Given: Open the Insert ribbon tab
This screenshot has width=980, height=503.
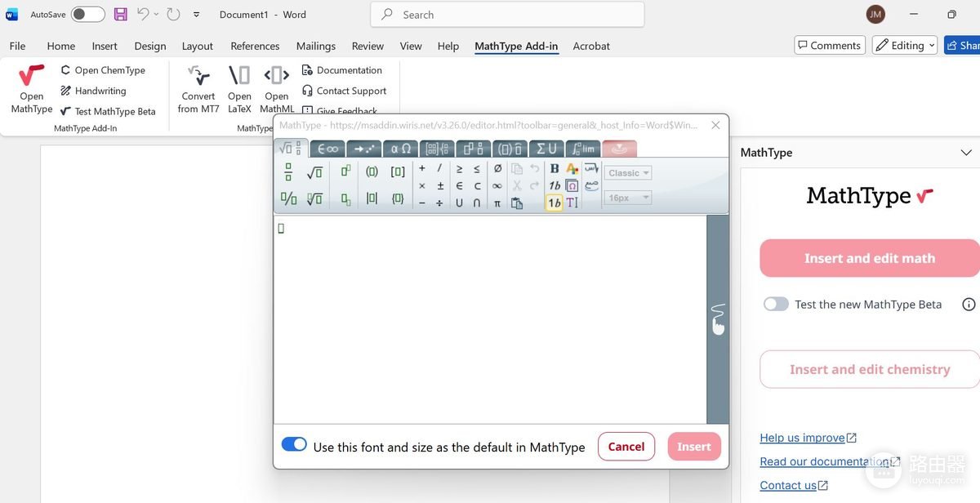Looking at the screenshot, I should pyautogui.click(x=105, y=46).
